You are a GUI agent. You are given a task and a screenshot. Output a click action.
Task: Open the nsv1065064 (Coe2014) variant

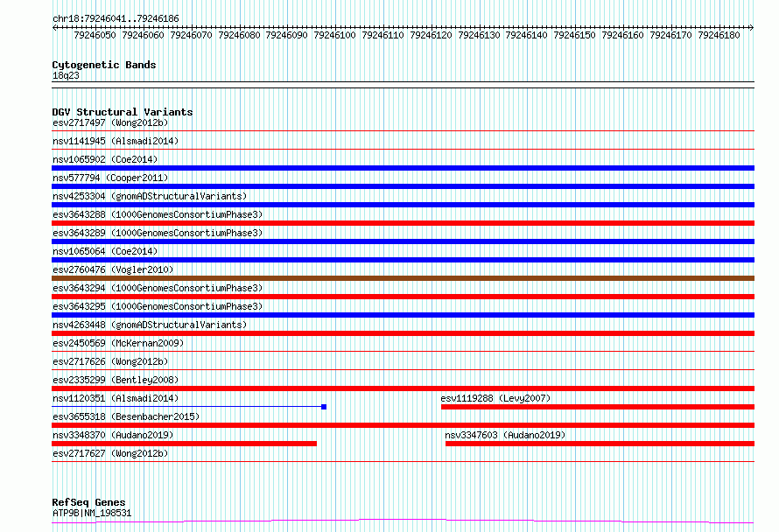click(105, 251)
